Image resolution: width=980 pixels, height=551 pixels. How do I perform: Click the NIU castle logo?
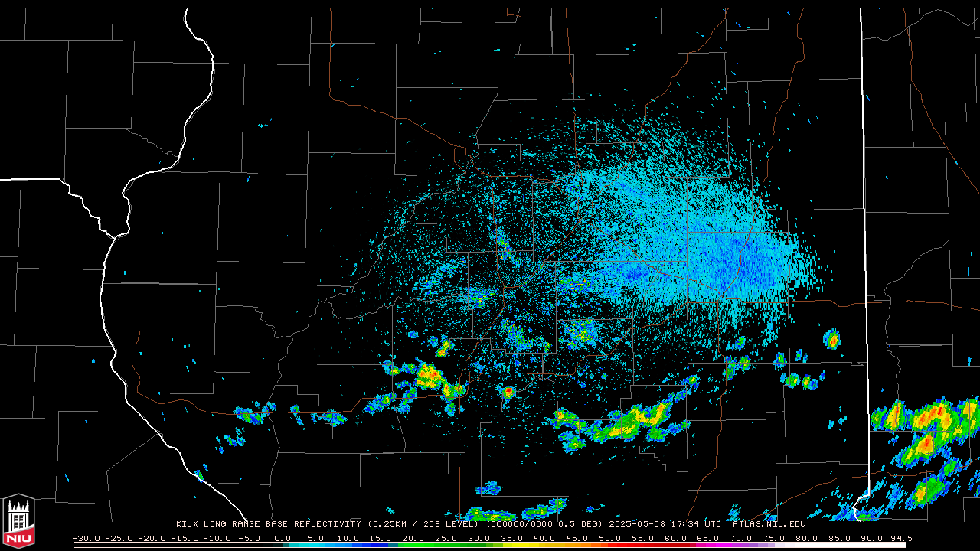click(18, 522)
